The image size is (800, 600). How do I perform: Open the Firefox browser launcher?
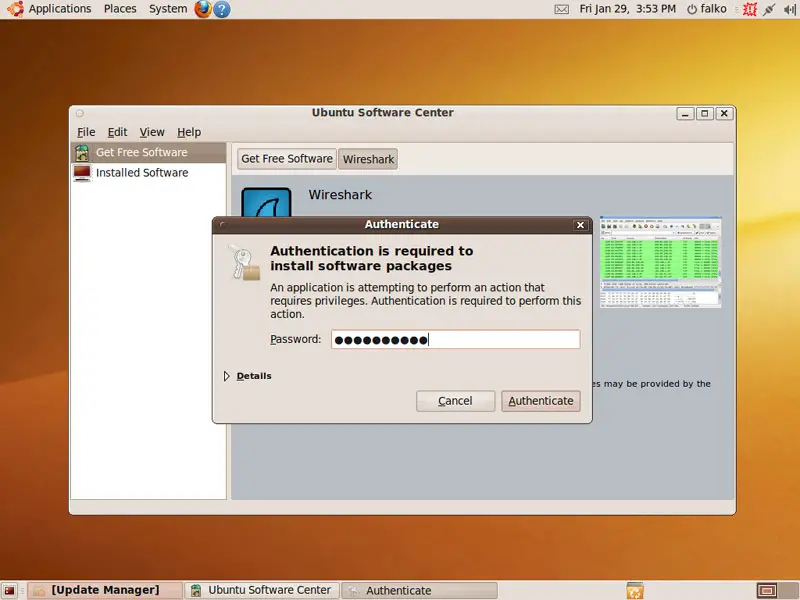pyautogui.click(x=203, y=9)
